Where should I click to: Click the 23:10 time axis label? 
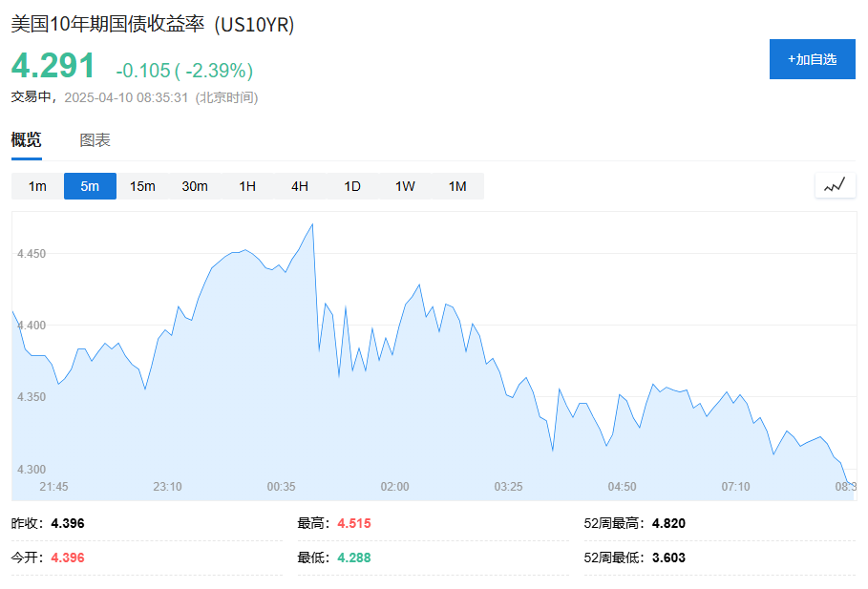coord(167,487)
